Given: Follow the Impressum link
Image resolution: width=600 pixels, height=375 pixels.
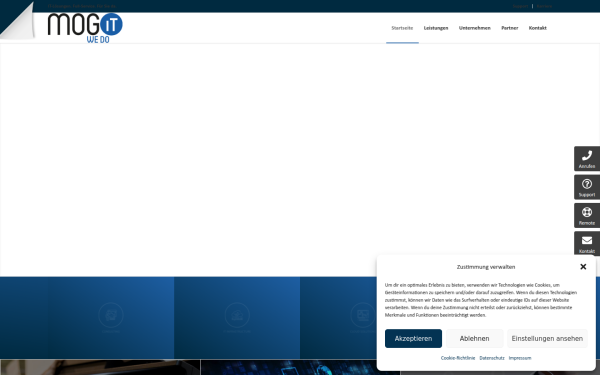Looking at the screenshot, I should (520, 358).
